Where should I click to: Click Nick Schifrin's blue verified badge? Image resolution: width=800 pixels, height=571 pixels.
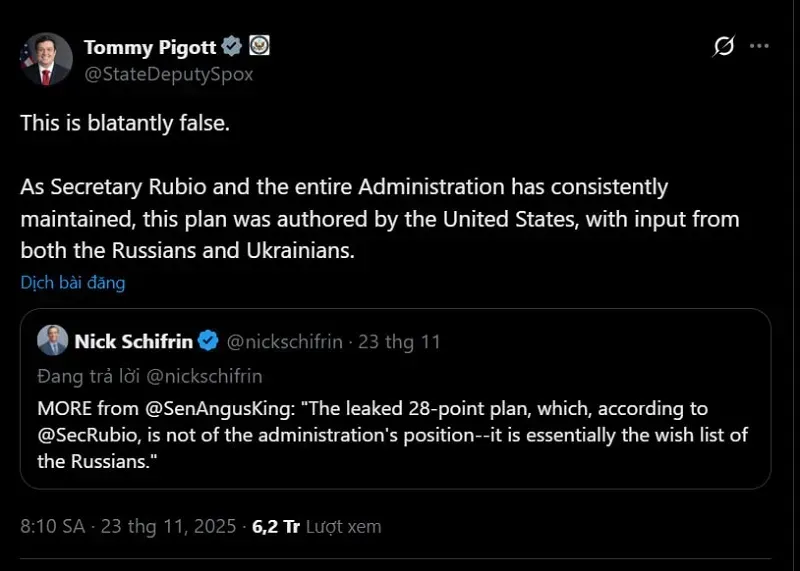tap(208, 342)
